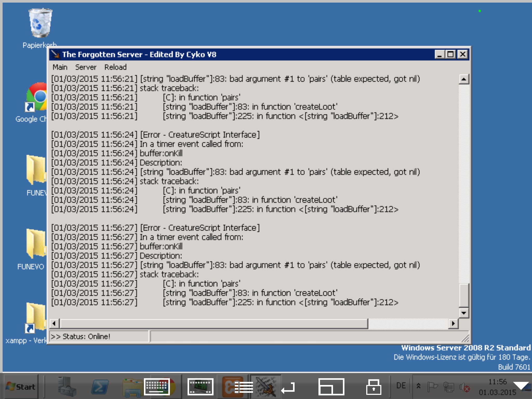Click the 11:56:27 "[C]: in function 'pairs'" line
The height and width of the screenshot is (399, 532).
pos(146,284)
